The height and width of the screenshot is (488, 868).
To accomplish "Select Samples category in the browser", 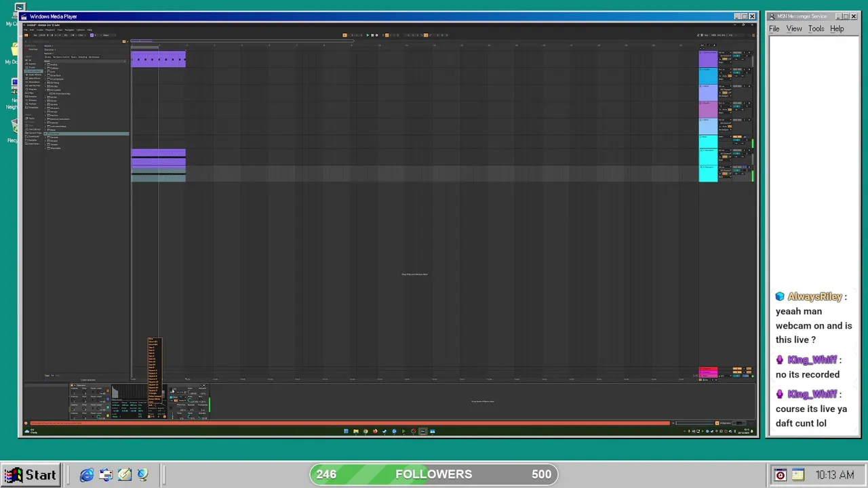I will coord(32,96).
